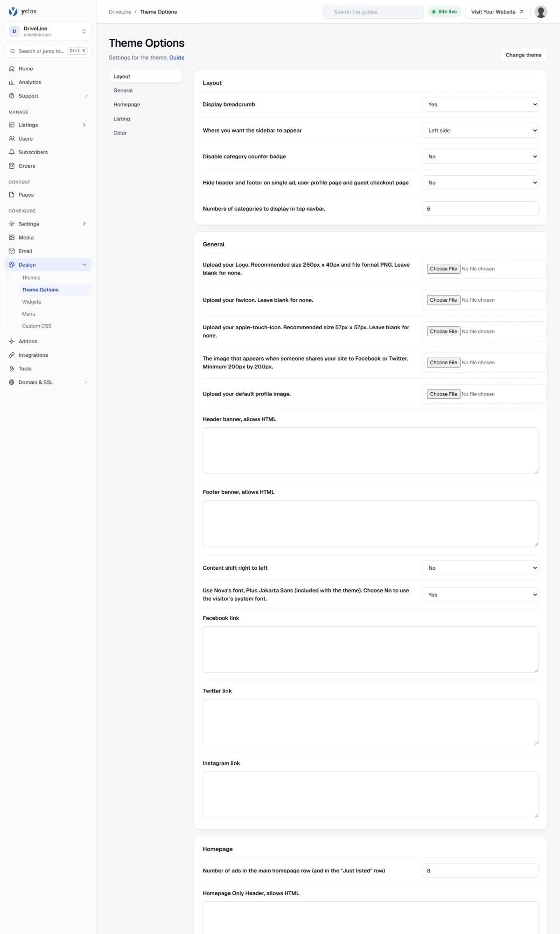Expand the Listings submenu chevron

(84, 125)
